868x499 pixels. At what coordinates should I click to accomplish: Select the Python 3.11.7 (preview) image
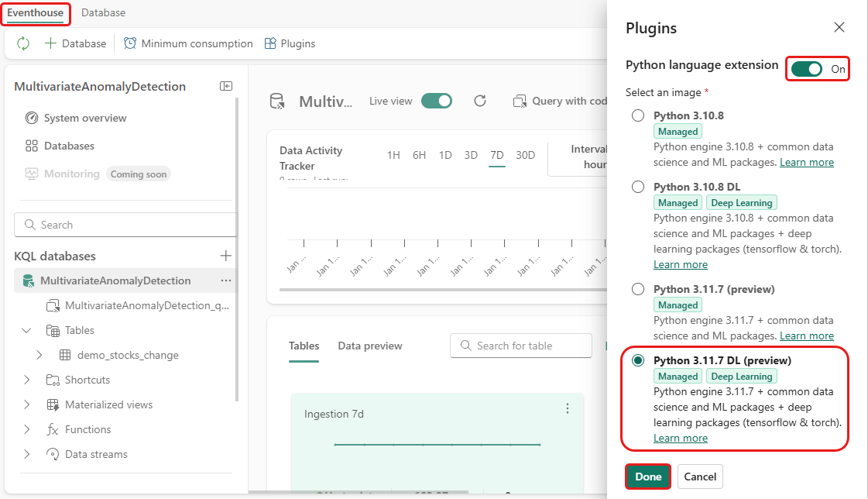click(x=638, y=289)
